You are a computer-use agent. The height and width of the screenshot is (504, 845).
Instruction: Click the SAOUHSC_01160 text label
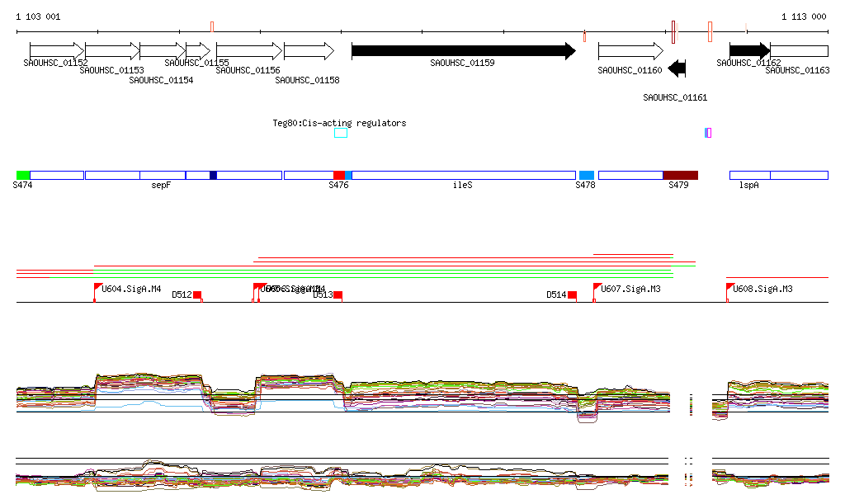(x=630, y=71)
